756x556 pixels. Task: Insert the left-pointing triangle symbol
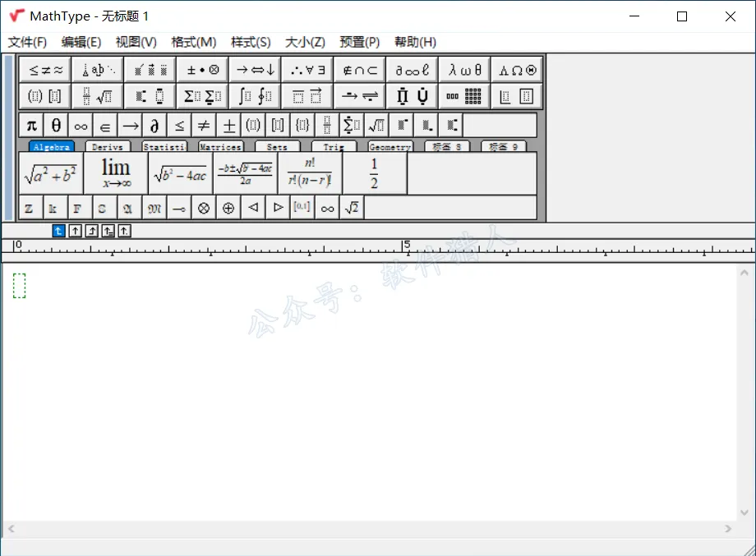click(253, 208)
